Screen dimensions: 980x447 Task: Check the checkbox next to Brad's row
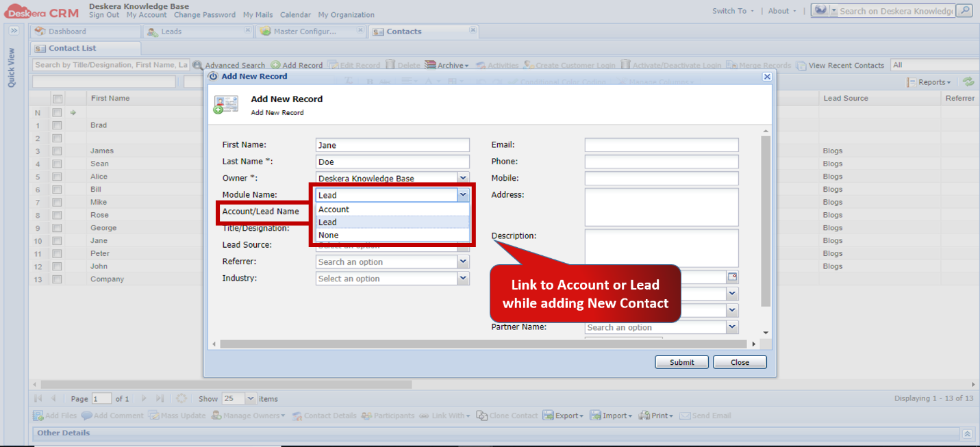[x=57, y=125]
